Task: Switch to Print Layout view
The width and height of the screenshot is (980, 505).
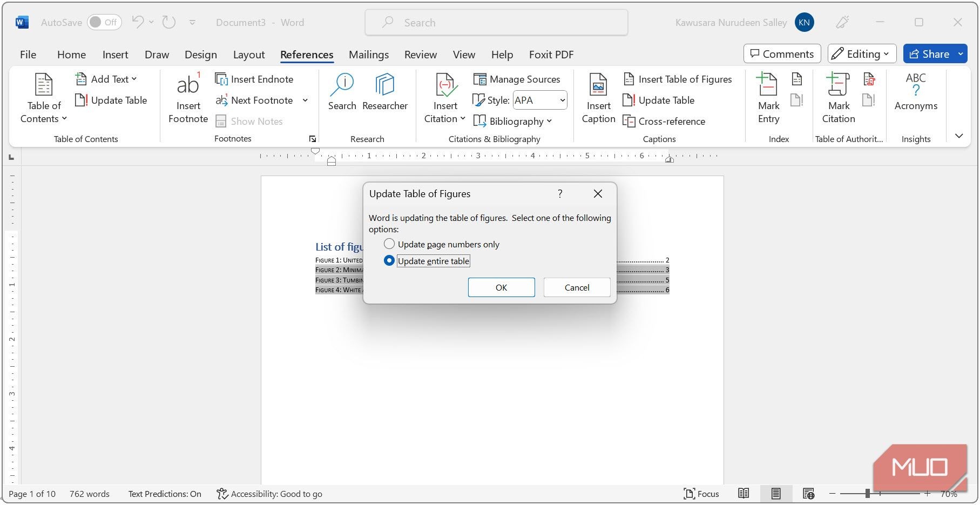Action: point(776,493)
